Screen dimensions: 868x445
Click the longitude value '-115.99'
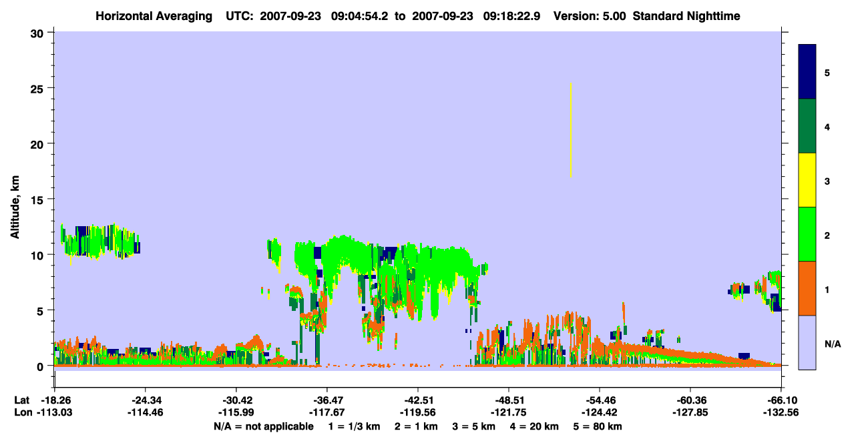pyautogui.click(x=236, y=412)
